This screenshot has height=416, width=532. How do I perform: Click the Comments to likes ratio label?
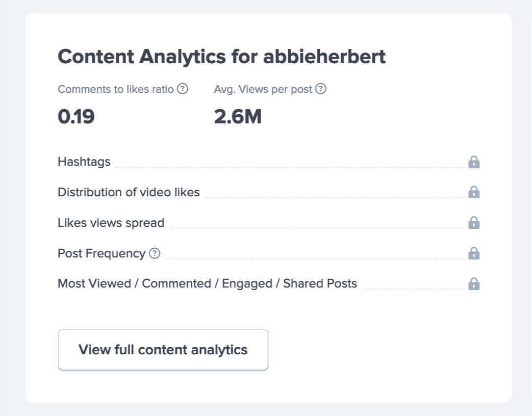pos(116,89)
